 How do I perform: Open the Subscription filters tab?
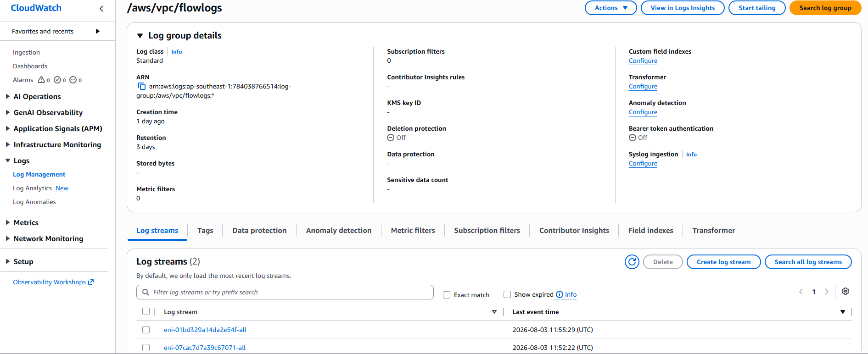[x=487, y=231]
